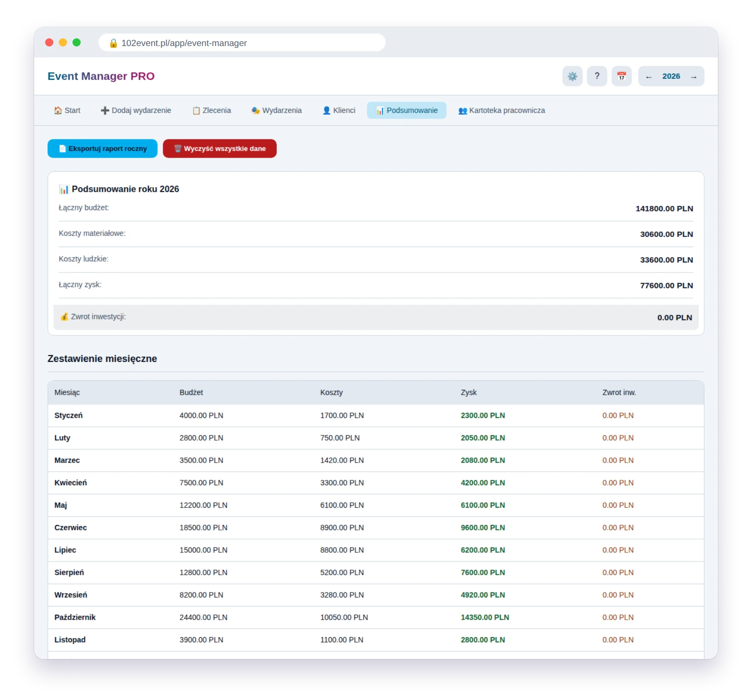Click the Koszty column header
The image size is (752, 700).
[331, 392]
